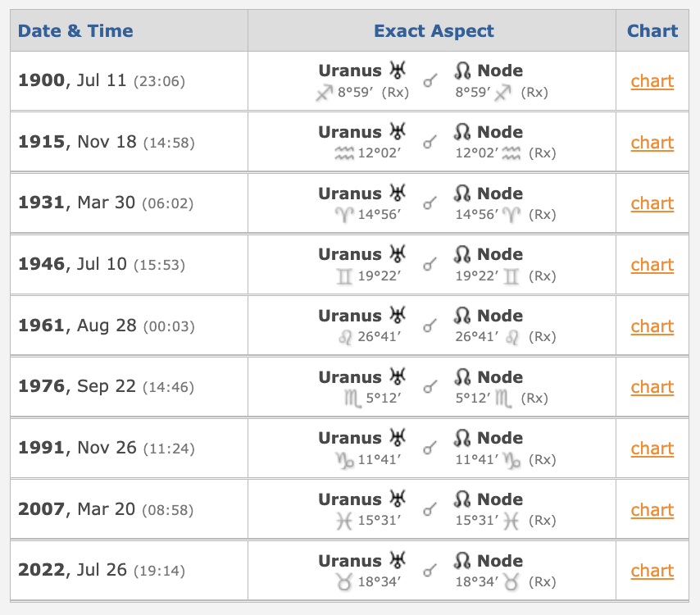Open the chart link for 1931 Mar 30
This screenshot has height=615, width=700.
coord(652,203)
